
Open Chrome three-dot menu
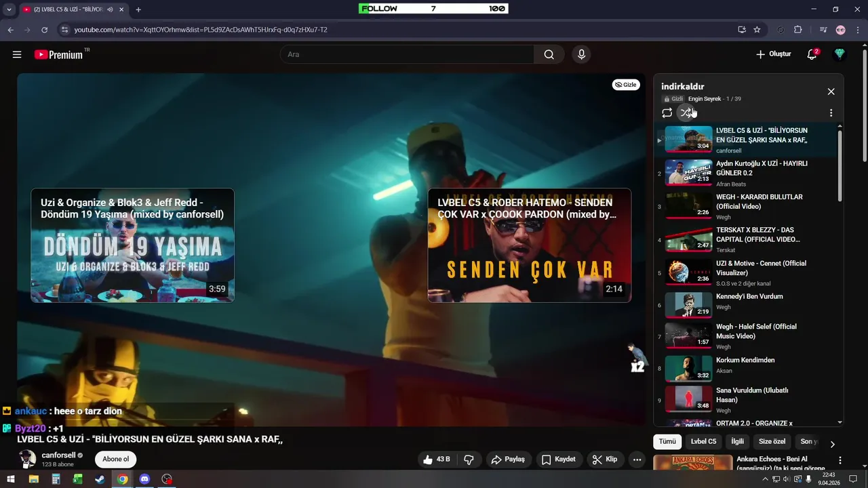point(857,30)
